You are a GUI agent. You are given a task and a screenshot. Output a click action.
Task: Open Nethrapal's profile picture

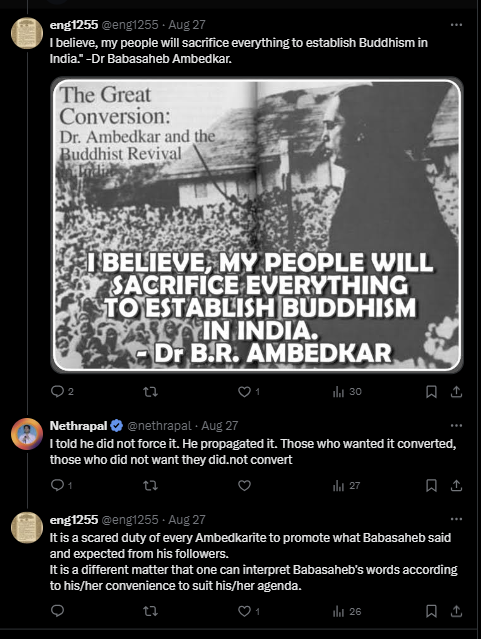click(27, 434)
